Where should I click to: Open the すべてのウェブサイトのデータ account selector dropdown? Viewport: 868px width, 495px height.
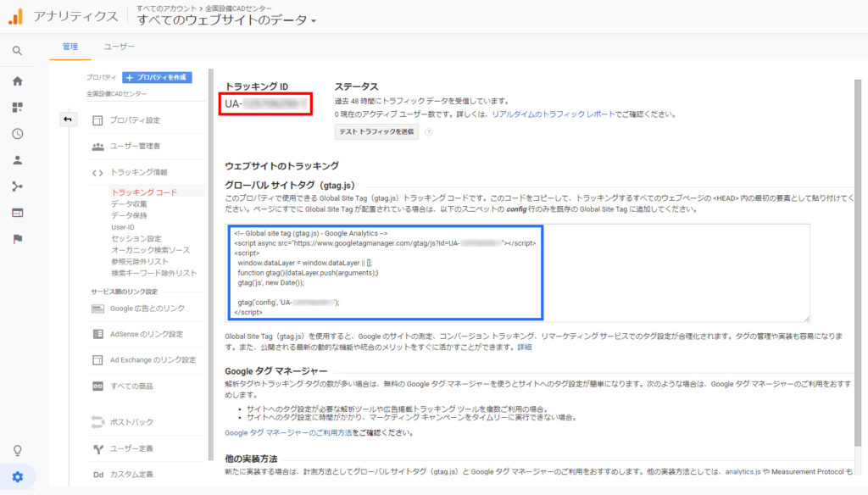[226, 20]
